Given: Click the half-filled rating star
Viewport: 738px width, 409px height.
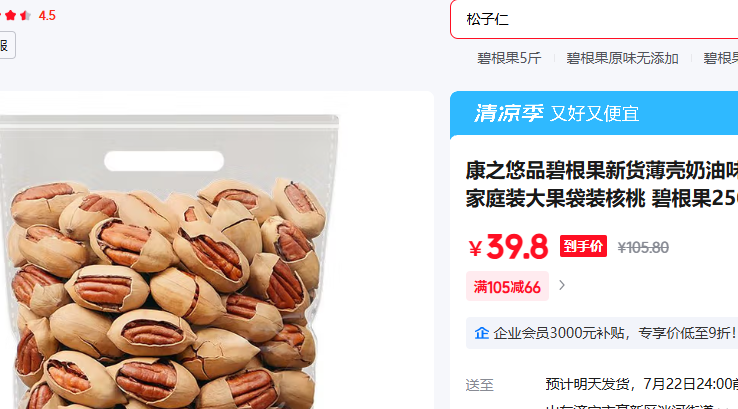Looking at the screenshot, I should click(x=25, y=15).
